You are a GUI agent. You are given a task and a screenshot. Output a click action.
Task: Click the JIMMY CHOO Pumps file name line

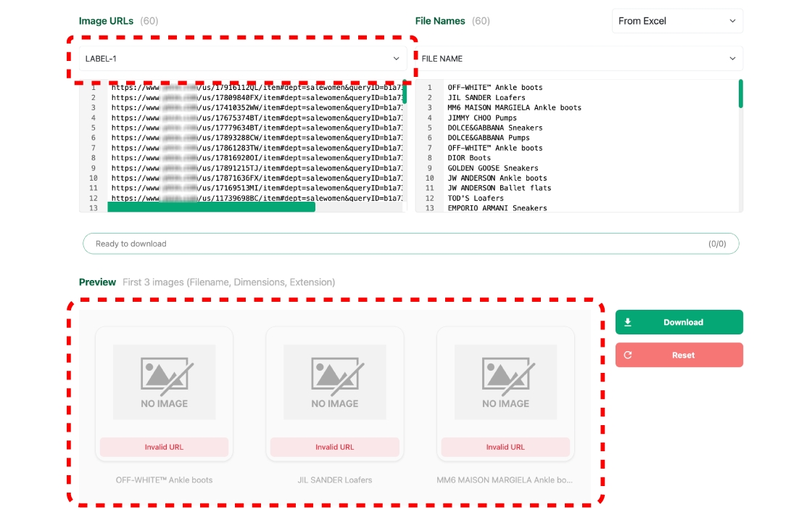click(x=481, y=118)
